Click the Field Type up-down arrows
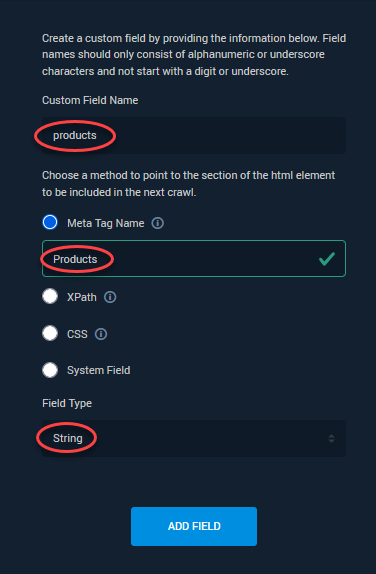Image resolution: width=376 pixels, height=574 pixels. click(331, 439)
